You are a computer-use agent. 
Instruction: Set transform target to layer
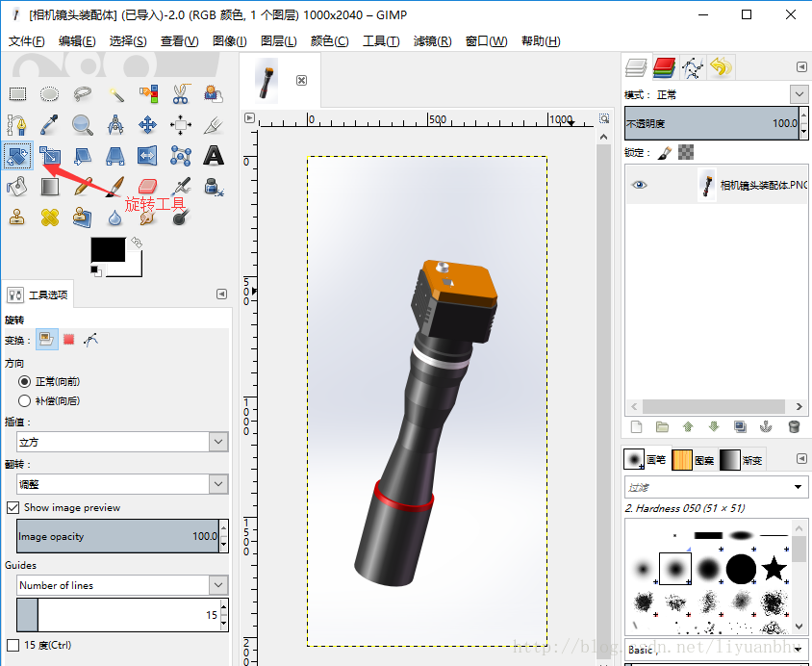[46, 339]
